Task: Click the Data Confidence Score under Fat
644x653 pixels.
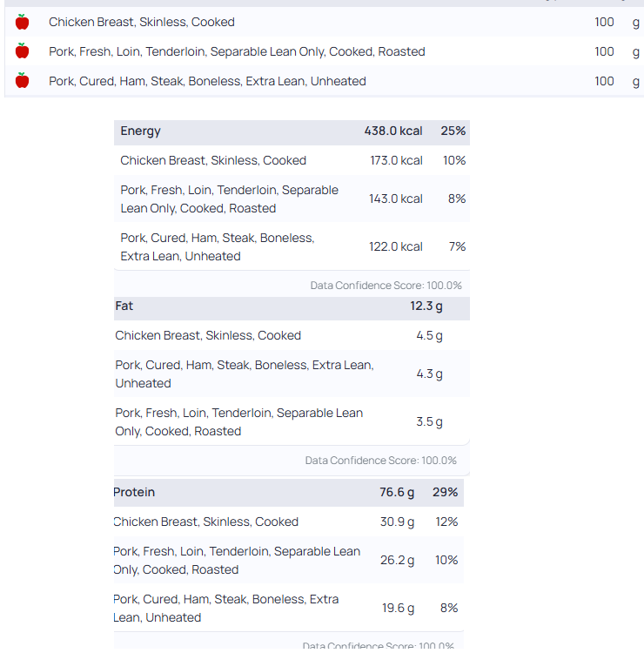Action: 380,461
